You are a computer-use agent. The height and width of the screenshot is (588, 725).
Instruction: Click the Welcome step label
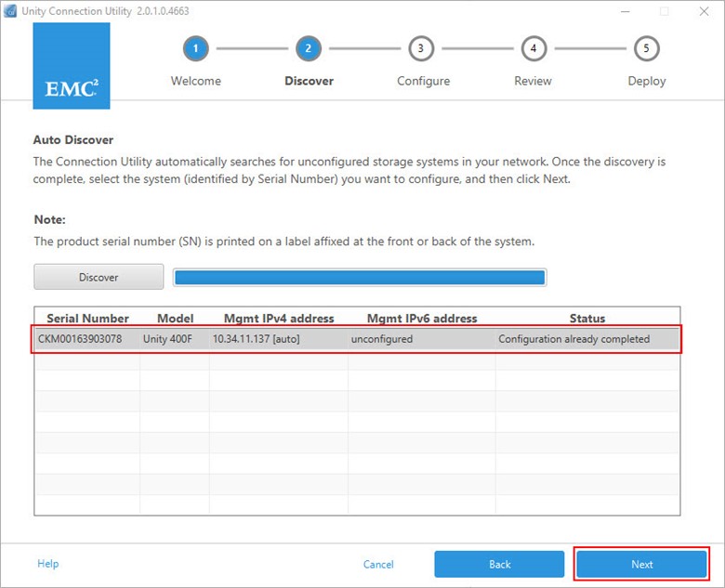pyautogui.click(x=195, y=81)
